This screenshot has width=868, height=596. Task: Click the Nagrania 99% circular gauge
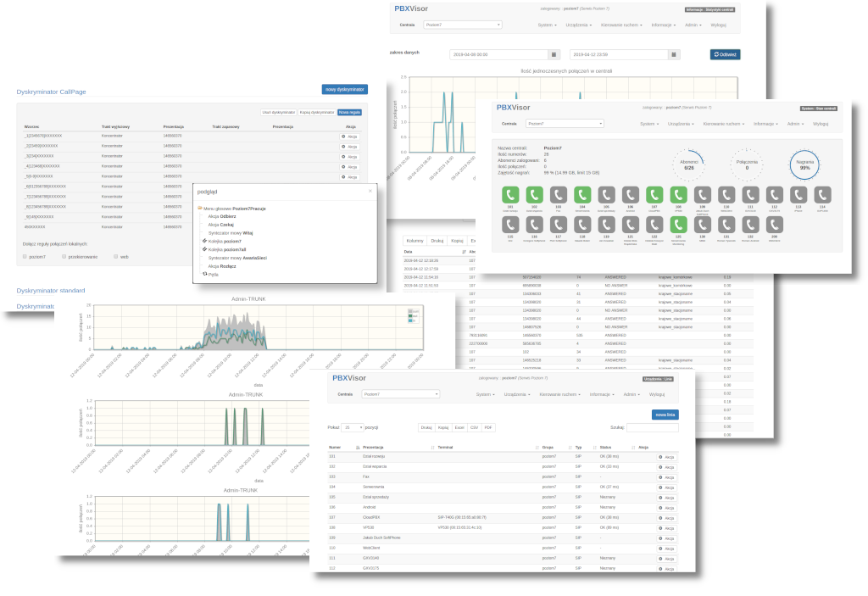click(805, 164)
